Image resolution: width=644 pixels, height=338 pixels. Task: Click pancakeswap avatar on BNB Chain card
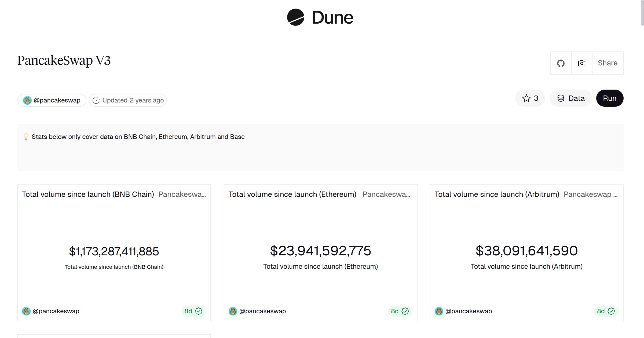point(26,311)
